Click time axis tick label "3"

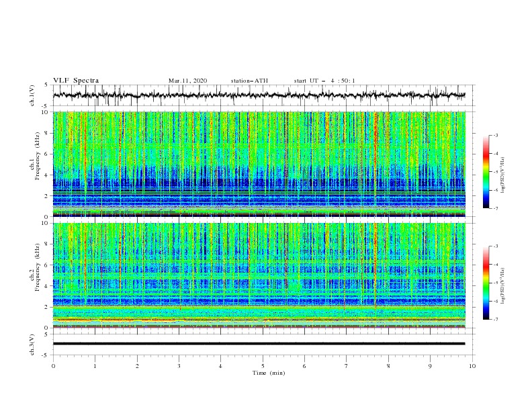[179, 366]
